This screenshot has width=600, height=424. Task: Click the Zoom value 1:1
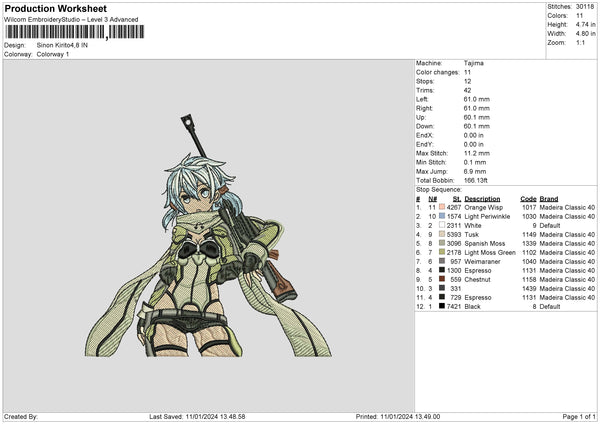[x=580, y=42]
